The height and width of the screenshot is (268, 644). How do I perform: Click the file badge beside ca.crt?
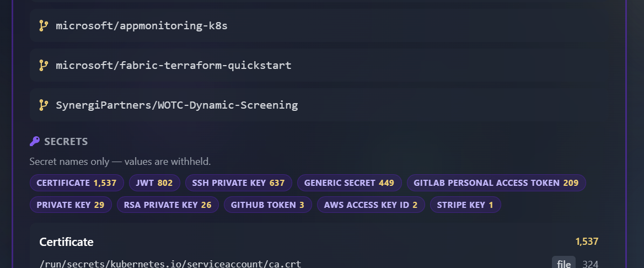[563, 263]
